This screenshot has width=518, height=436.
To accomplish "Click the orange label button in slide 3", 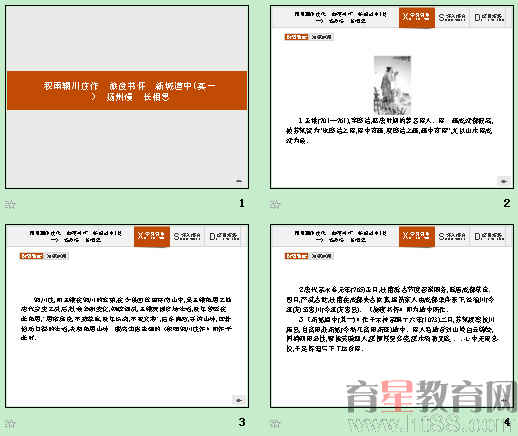I will pos(31,256).
